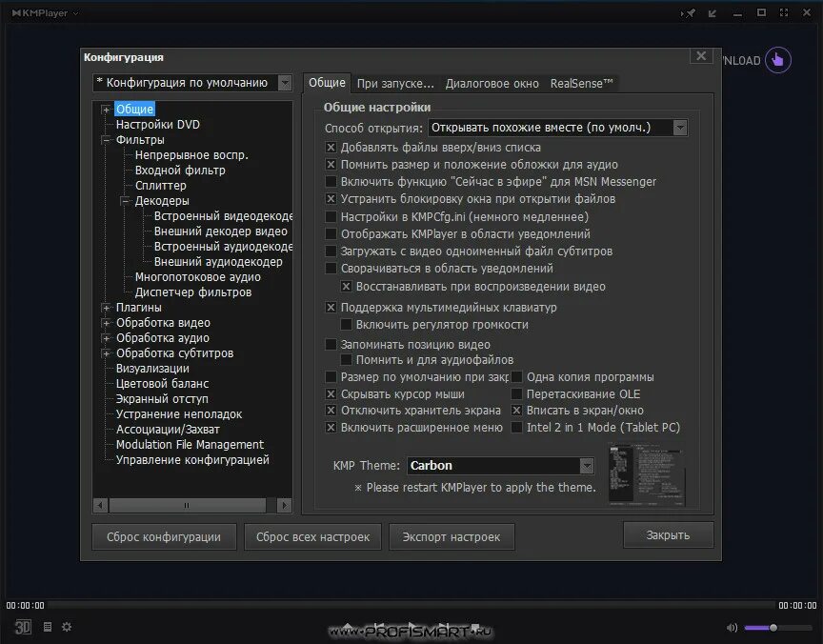Click Экспорт настроек button
Screen dimensions: 823x644
click(452, 536)
